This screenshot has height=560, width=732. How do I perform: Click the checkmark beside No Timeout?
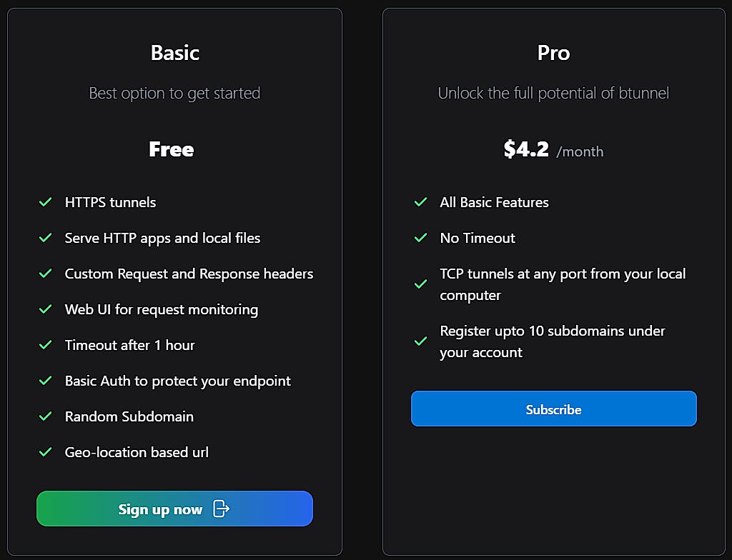coord(420,238)
